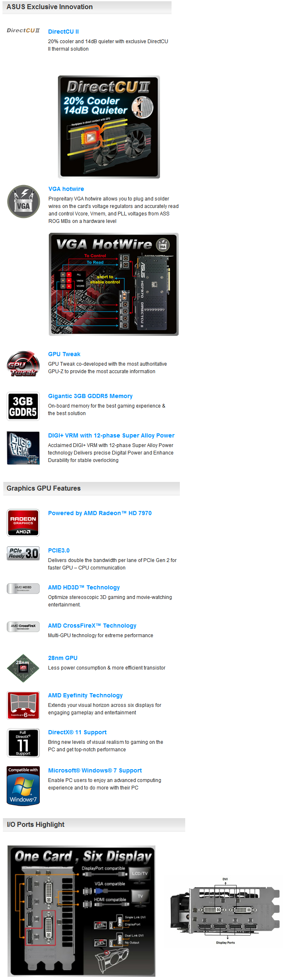The height and width of the screenshot is (980, 283).
Task: Click 'Acclaimed DIGI+ VRM with 12-phase' text
Action: (111, 453)
